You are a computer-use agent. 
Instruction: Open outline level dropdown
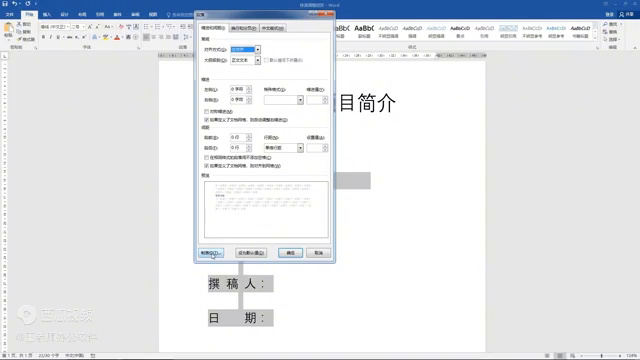pyautogui.click(x=258, y=60)
